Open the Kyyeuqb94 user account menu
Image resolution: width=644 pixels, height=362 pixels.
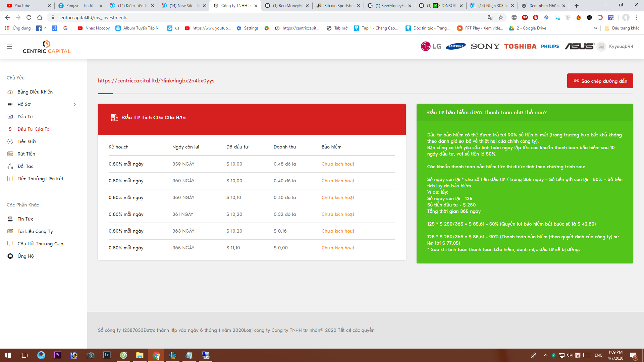621,46
